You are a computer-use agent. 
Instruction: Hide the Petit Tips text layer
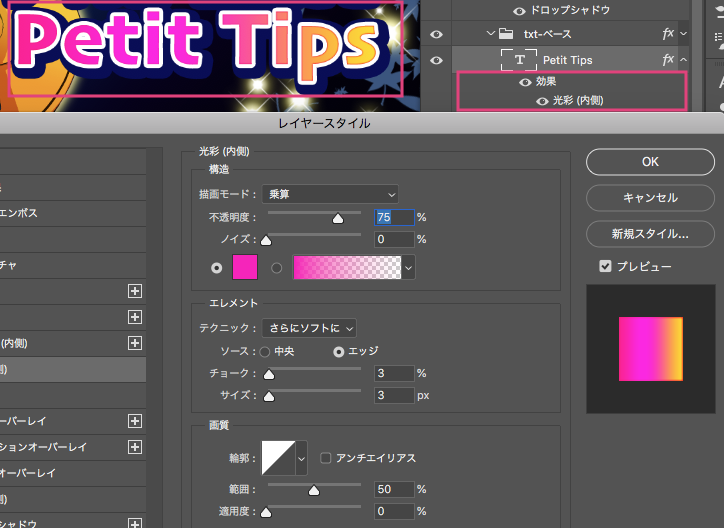point(436,60)
